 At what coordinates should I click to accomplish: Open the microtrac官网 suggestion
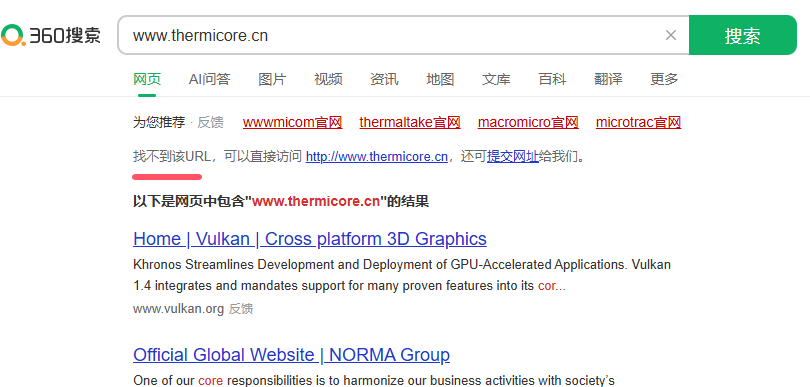click(x=638, y=122)
